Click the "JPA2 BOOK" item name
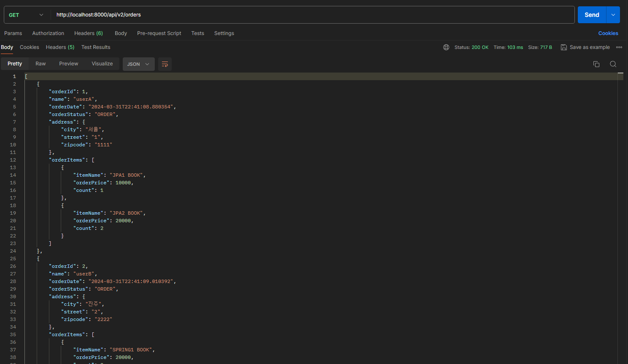Viewport: 628px width, 364px height. tap(126, 213)
